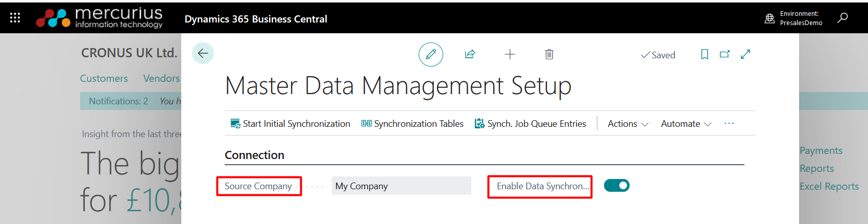Click Notifications: 2 banner

click(x=118, y=101)
